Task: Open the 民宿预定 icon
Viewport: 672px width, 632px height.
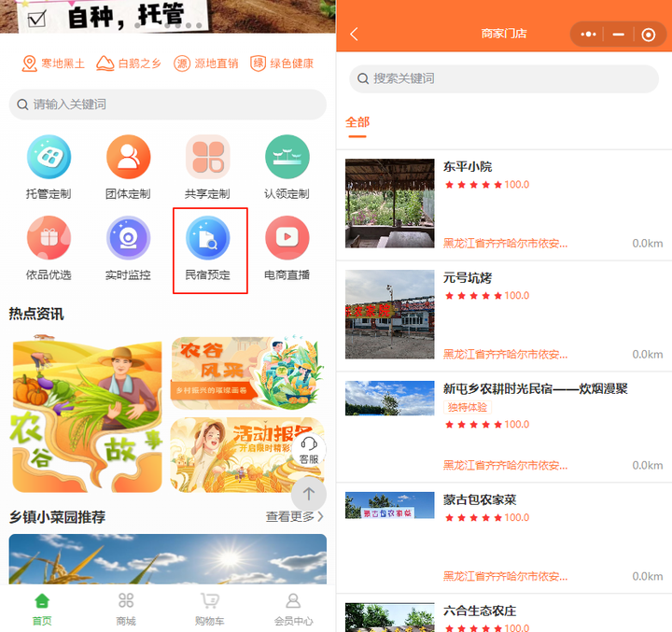Action: [x=208, y=238]
